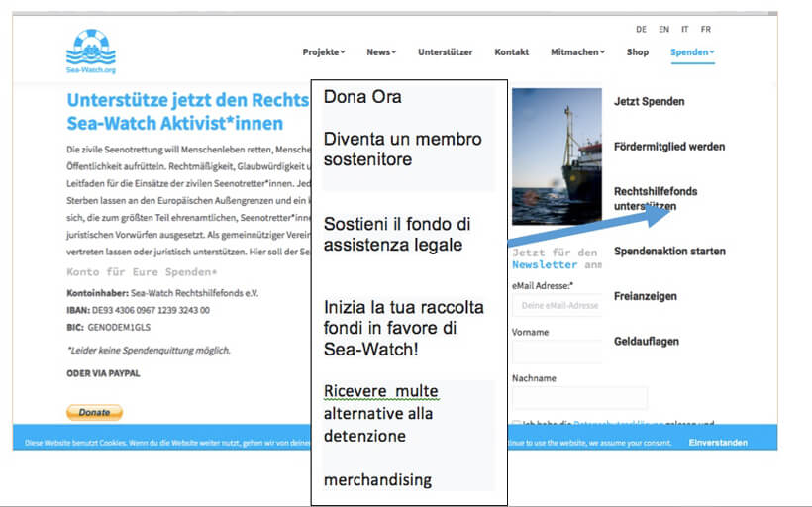The width and height of the screenshot is (812, 507).
Task: Click the BIC value GENODEM1GLS
Action: 119,328
